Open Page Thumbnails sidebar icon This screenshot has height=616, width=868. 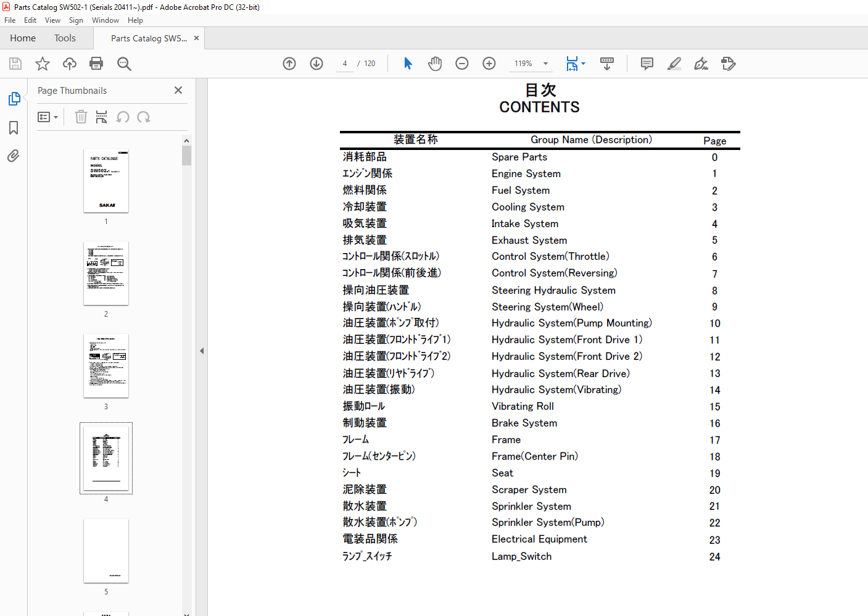14,99
